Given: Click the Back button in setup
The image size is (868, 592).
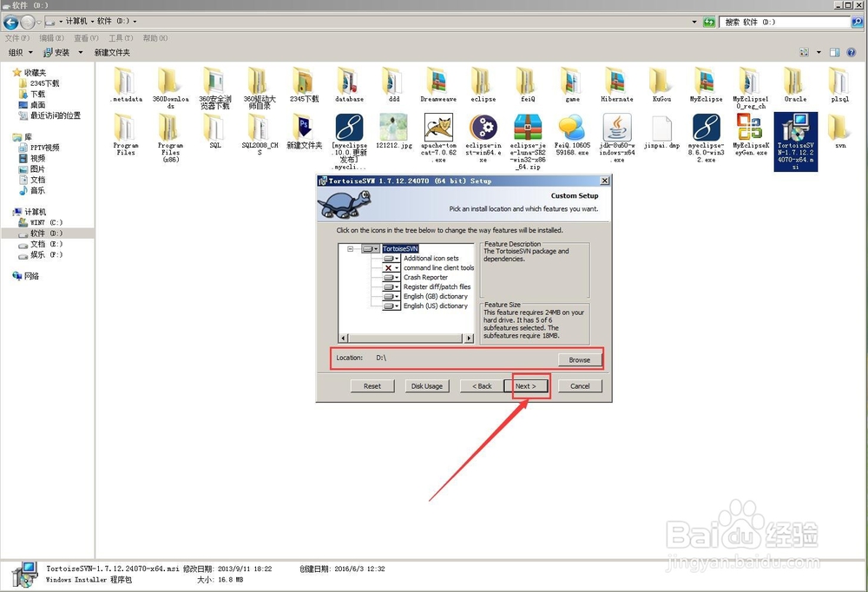Looking at the screenshot, I should 482,386.
